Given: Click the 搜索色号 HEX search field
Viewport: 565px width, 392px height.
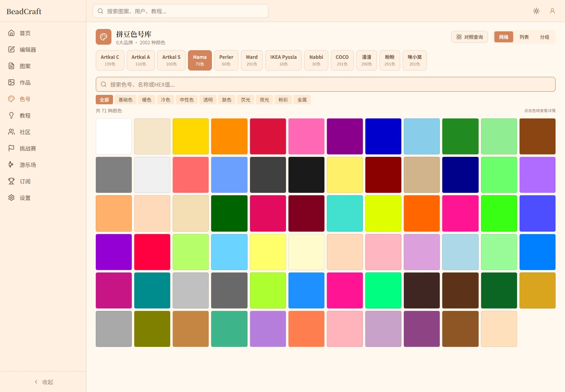Looking at the screenshot, I should 326,84.
